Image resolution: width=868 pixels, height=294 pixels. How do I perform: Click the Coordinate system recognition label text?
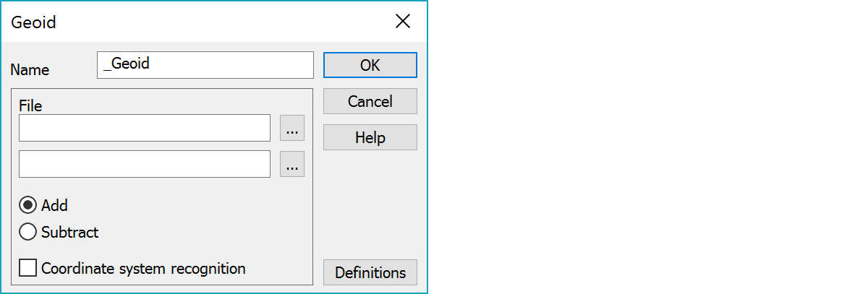[x=143, y=269]
